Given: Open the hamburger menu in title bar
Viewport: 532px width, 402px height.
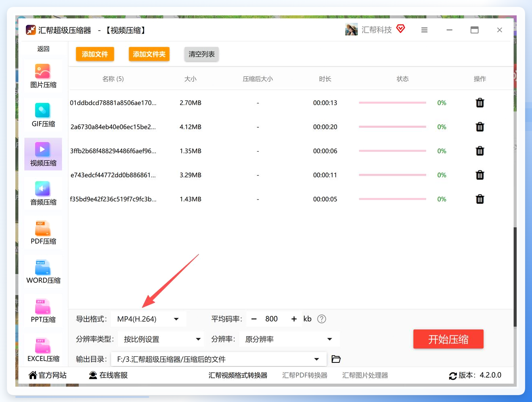Looking at the screenshot, I should point(424,30).
